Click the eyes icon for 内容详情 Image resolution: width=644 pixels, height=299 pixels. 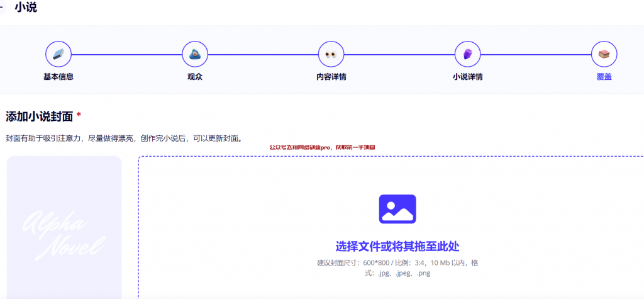(331, 54)
